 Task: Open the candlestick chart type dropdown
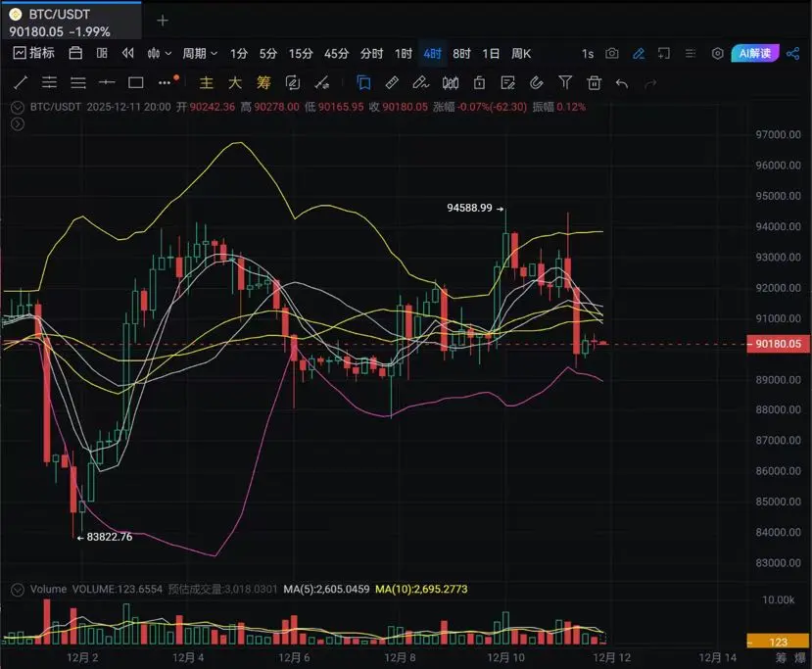[159, 53]
